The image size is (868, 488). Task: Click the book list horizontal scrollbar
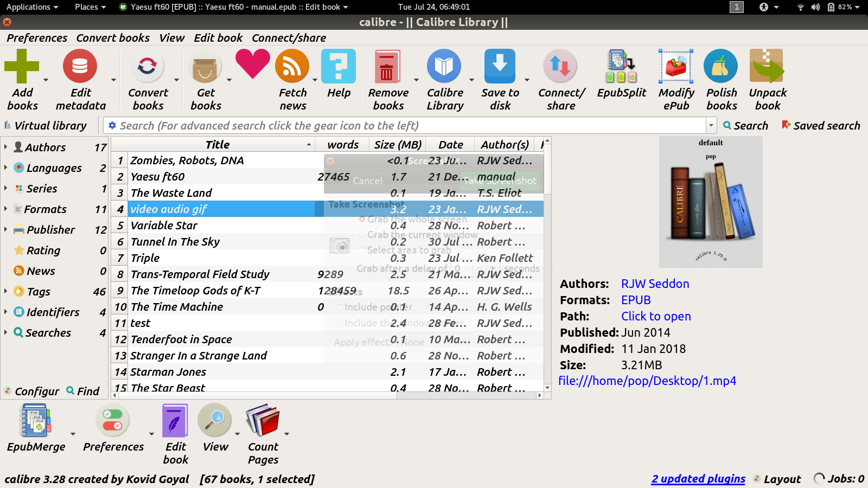(x=328, y=395)
